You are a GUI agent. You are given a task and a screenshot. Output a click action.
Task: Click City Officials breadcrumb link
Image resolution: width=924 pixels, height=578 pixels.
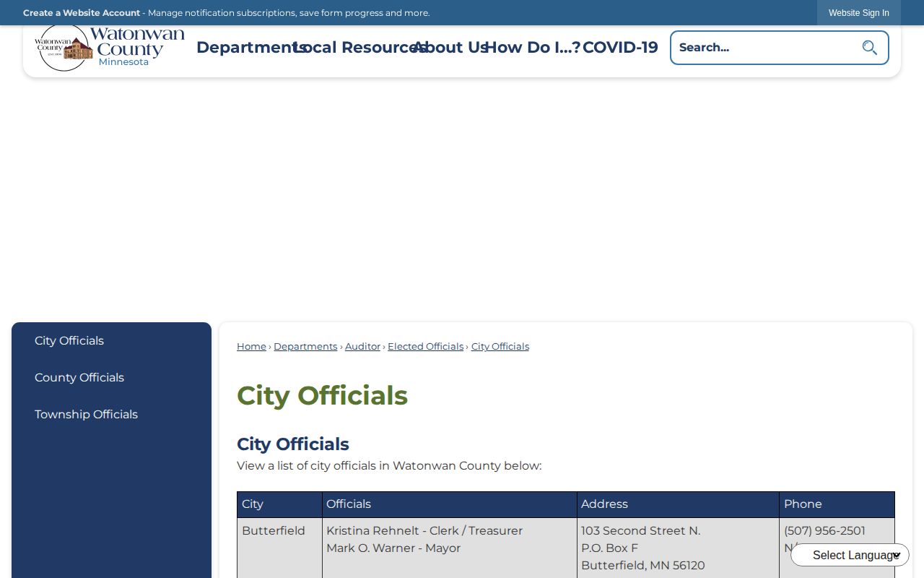tap(500, 347)
